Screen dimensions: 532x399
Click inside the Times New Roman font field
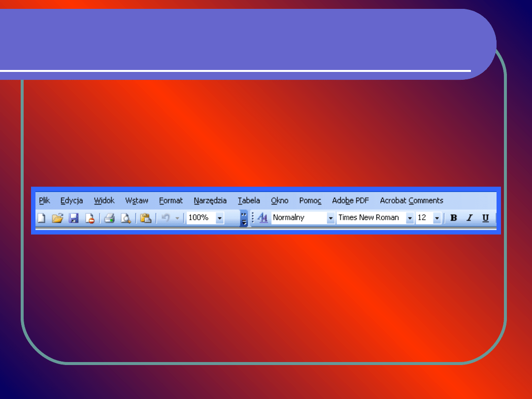pyautogui.click(x=371, y=218)
